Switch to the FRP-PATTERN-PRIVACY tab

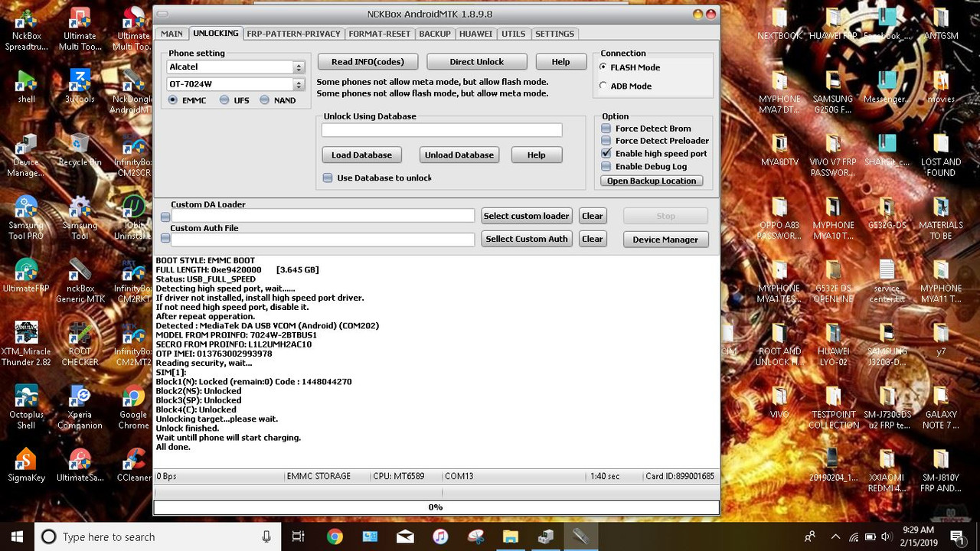(x=293, y=34)
